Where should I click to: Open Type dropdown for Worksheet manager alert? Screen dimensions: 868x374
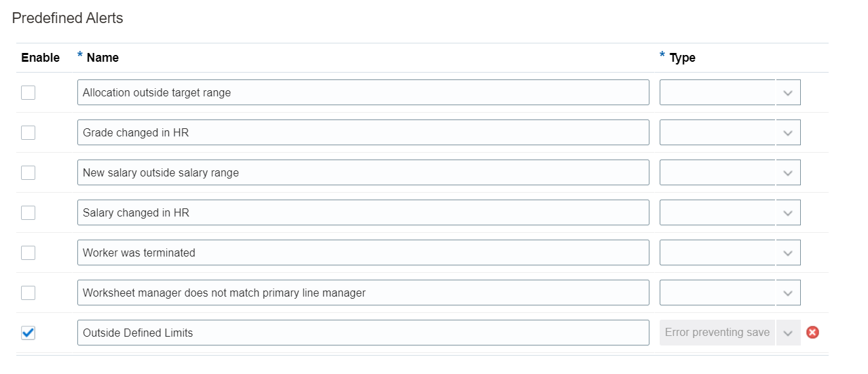[787, 293]
